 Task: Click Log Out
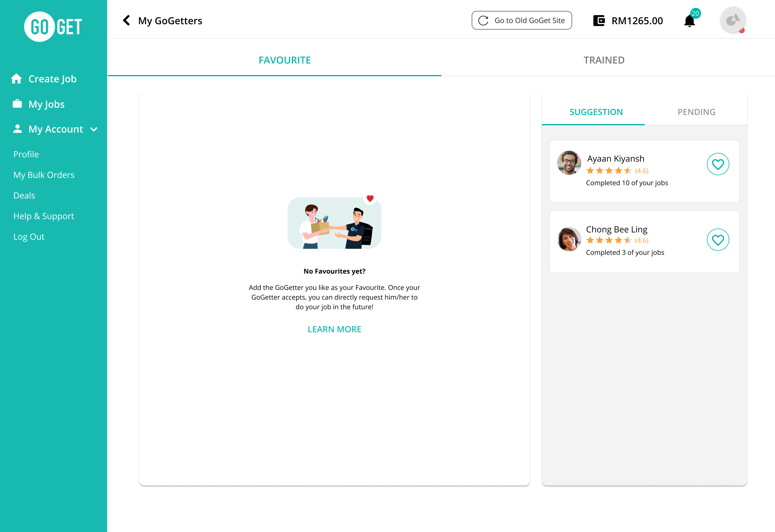(29, 237)
